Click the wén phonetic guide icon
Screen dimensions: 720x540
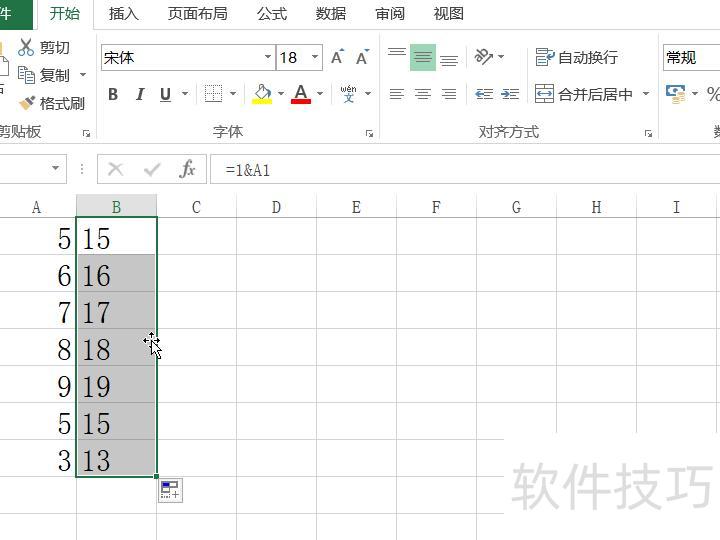click(x=349, y=94)
